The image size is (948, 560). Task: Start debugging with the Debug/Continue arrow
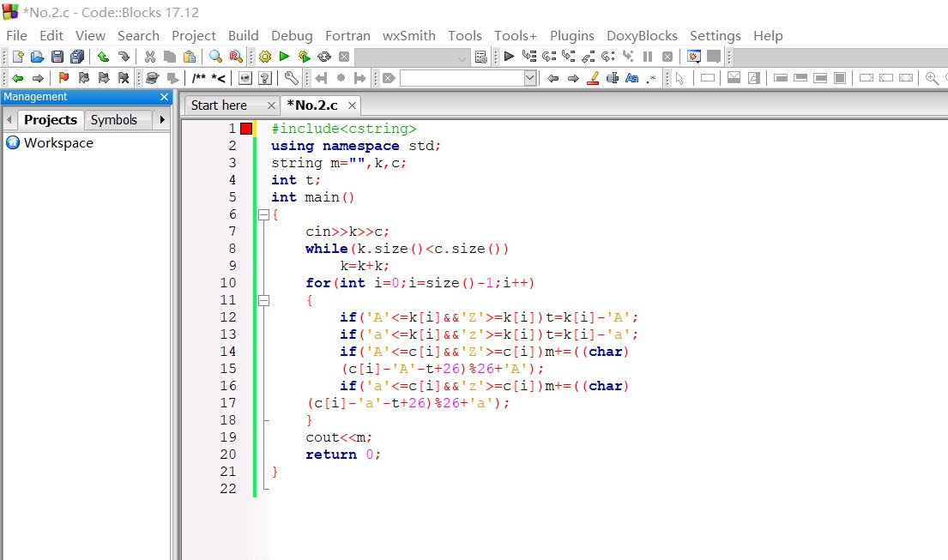click(509, 57)
